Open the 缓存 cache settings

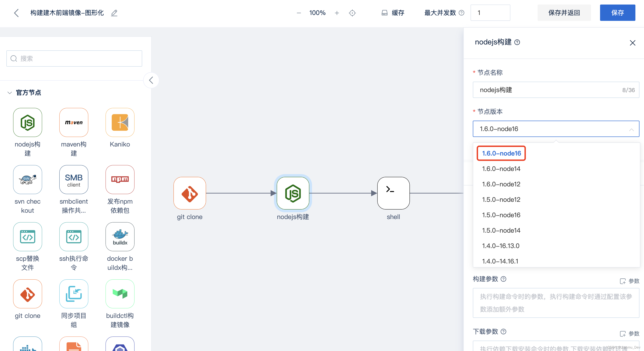coord(393,13)
